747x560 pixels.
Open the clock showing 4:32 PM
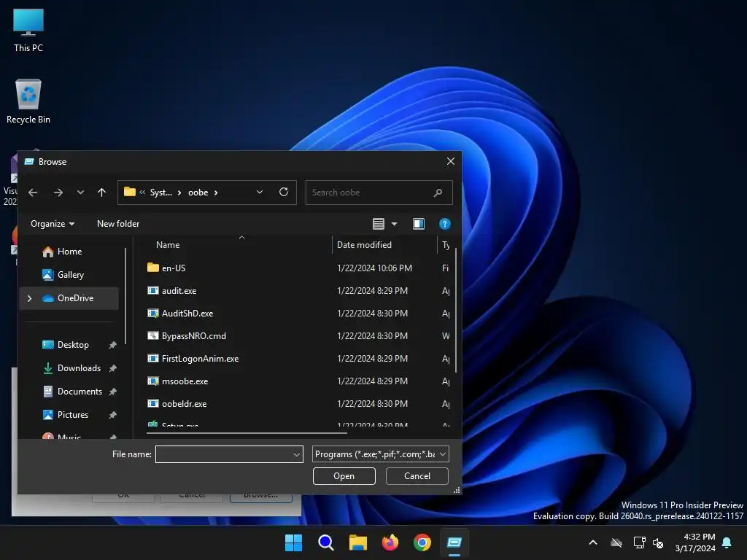[x=695, y=542]
